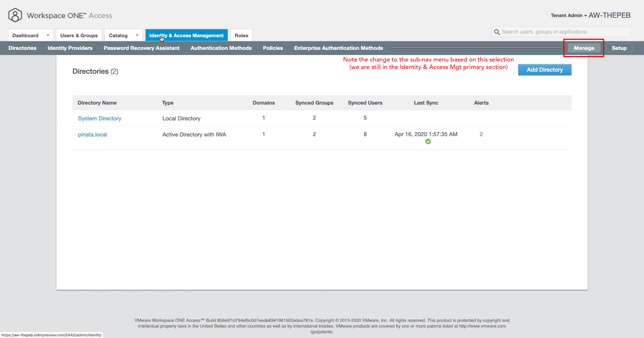Open Enterprise Authentication Methods section

338,48
